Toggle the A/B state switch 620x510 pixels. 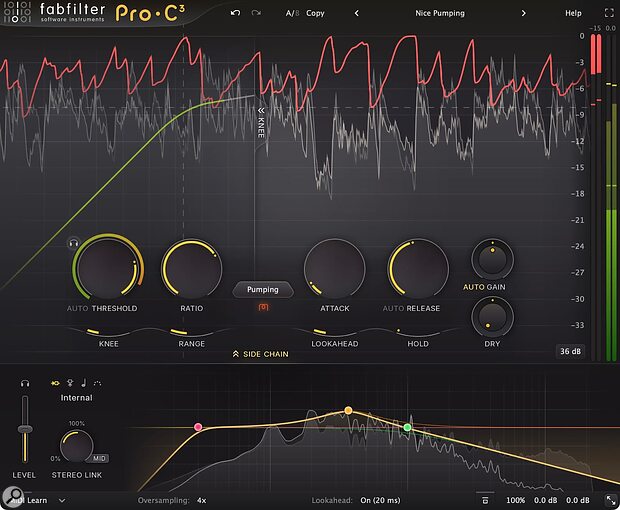click(293, 13)
